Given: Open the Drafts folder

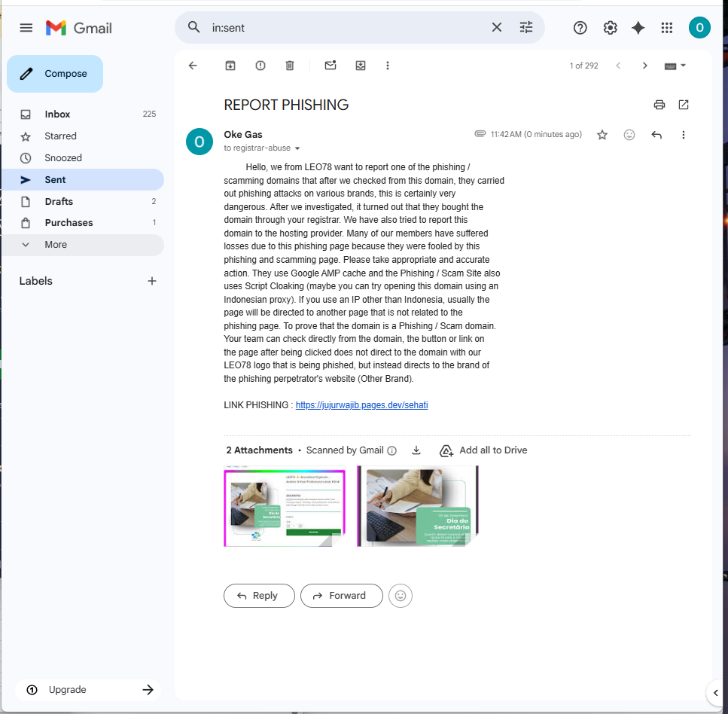Looking at the screenshot, I should point(83,202).
